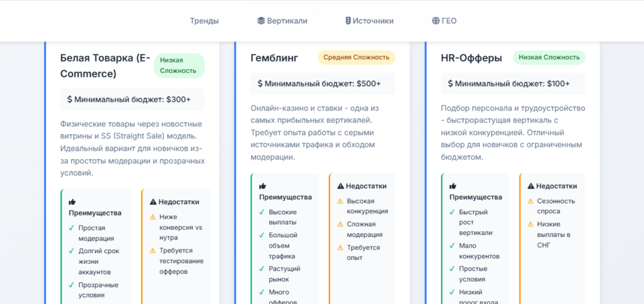This screenshot has height=304, width=644.
Task: Open the ГЕО navigation link
Action: 449,21
